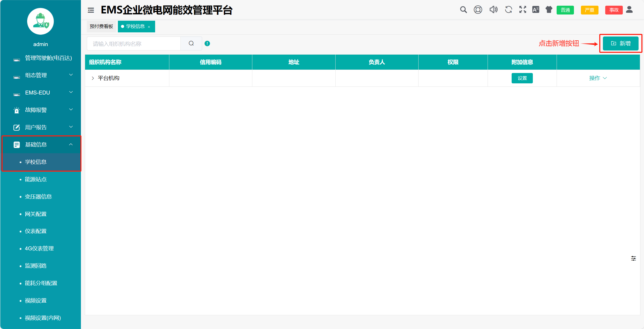Click the refresh page icon
The image size is (644, 329).
508,10
